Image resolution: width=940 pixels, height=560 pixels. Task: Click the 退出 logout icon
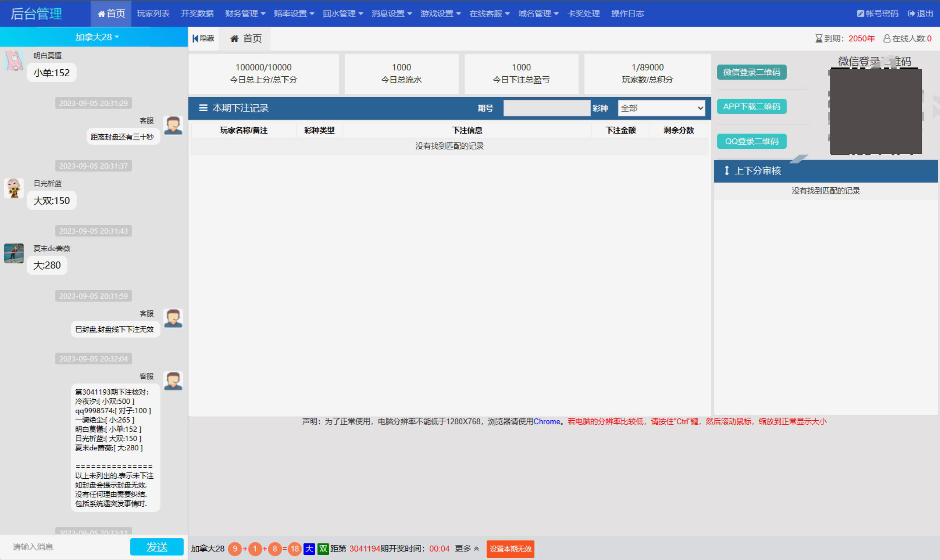click(x=911, y=14)
